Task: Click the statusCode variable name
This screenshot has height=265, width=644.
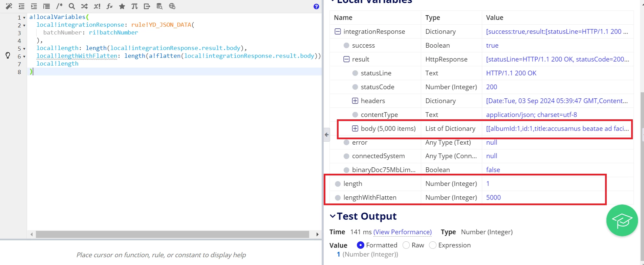Action: pos(378,87)
